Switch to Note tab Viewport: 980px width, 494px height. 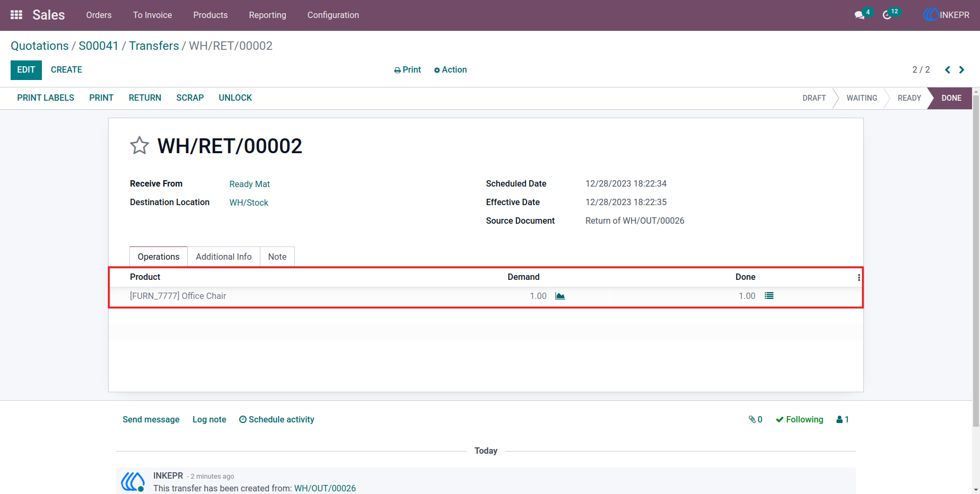(277, 257)
